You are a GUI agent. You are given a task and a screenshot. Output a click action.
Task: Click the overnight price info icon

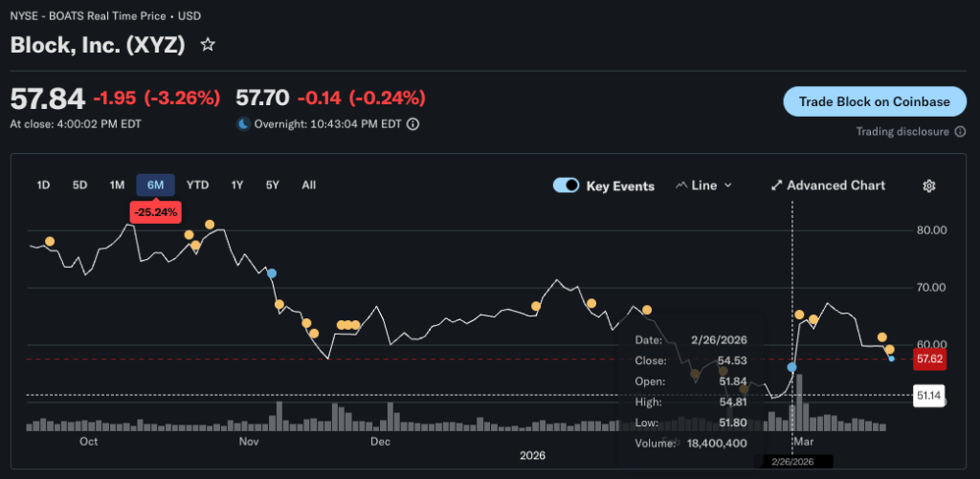click(413, 123)
